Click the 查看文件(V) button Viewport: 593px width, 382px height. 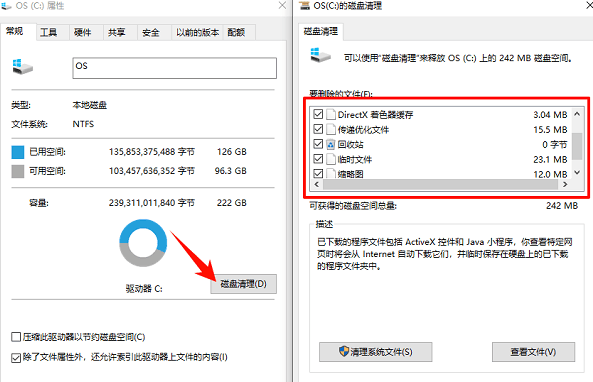(533, 352)
